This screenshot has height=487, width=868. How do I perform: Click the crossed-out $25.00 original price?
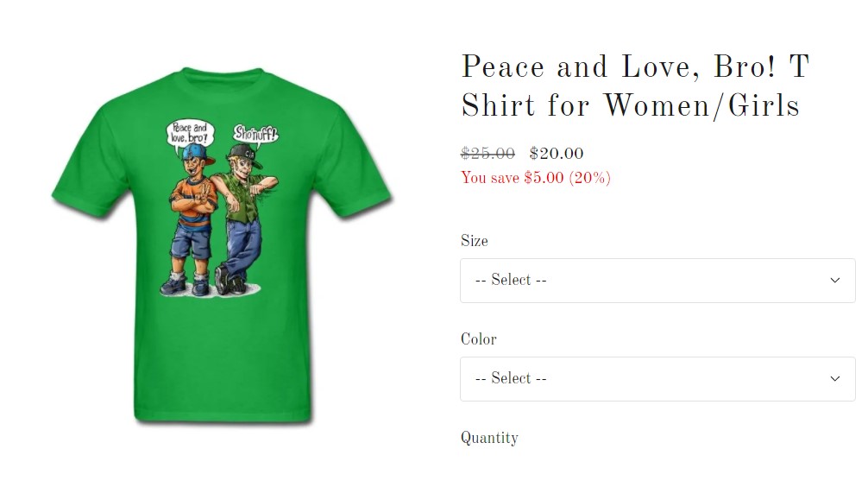(487, 153)
